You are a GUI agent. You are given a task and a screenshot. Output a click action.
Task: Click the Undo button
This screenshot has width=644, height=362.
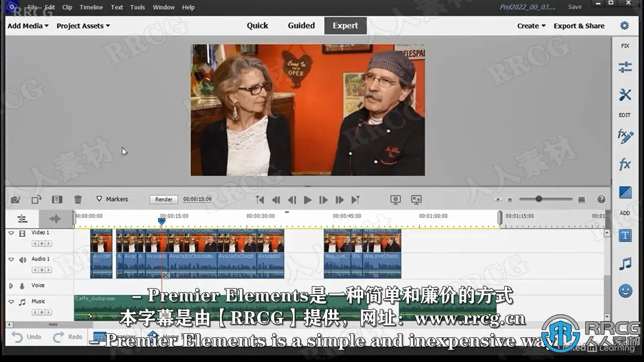click(27, 337)
